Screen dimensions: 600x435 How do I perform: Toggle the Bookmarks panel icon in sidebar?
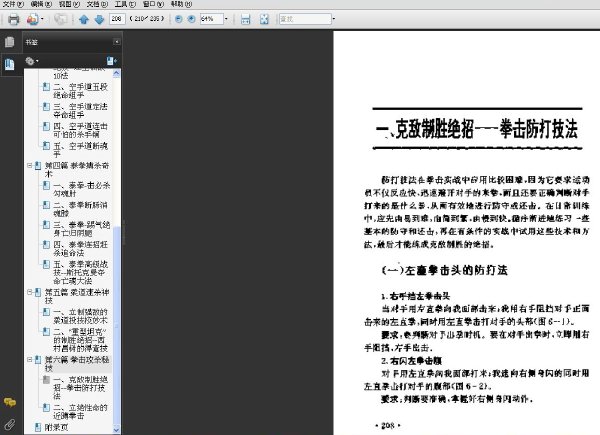click(10, 64)
